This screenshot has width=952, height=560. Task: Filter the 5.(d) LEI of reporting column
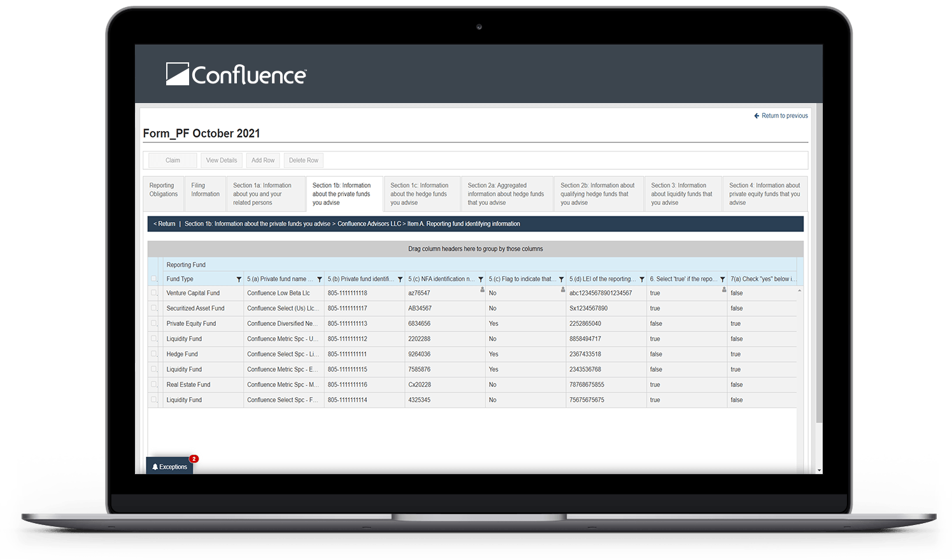click(642, 279)
